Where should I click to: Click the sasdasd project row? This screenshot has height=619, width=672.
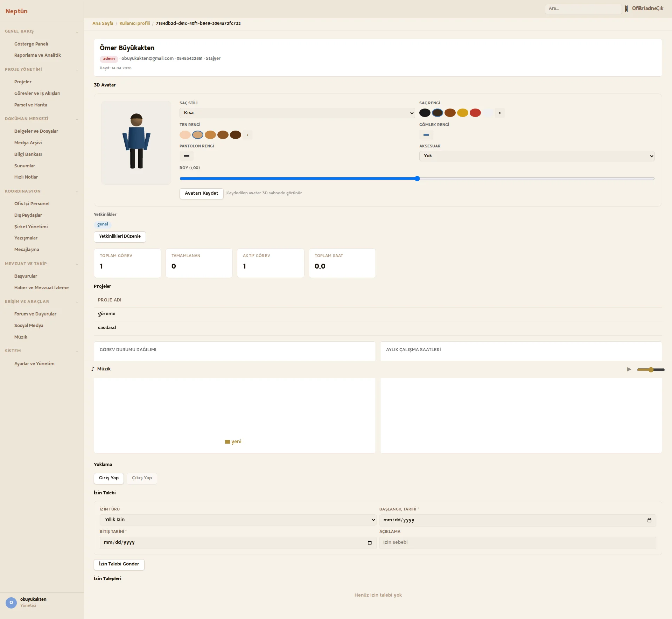tap(378, 328)
